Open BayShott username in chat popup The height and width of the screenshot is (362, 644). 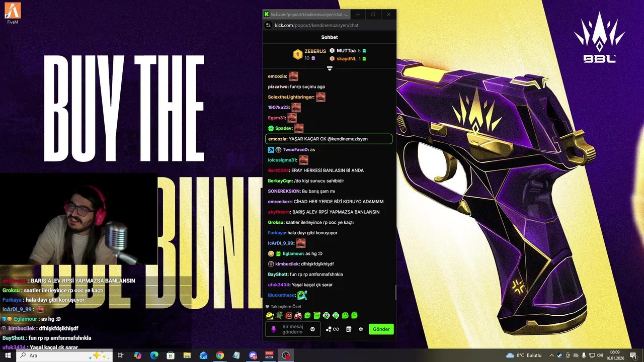(x=278, y=275)
